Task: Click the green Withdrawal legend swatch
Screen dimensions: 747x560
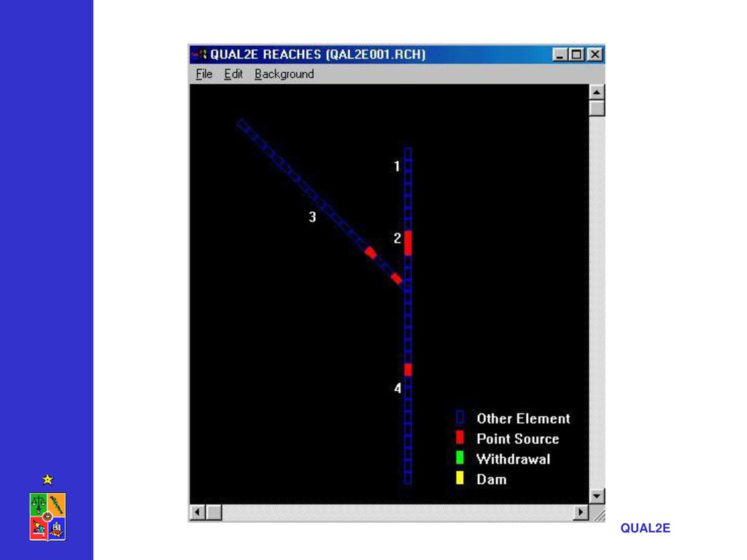Action: [460, 458]
